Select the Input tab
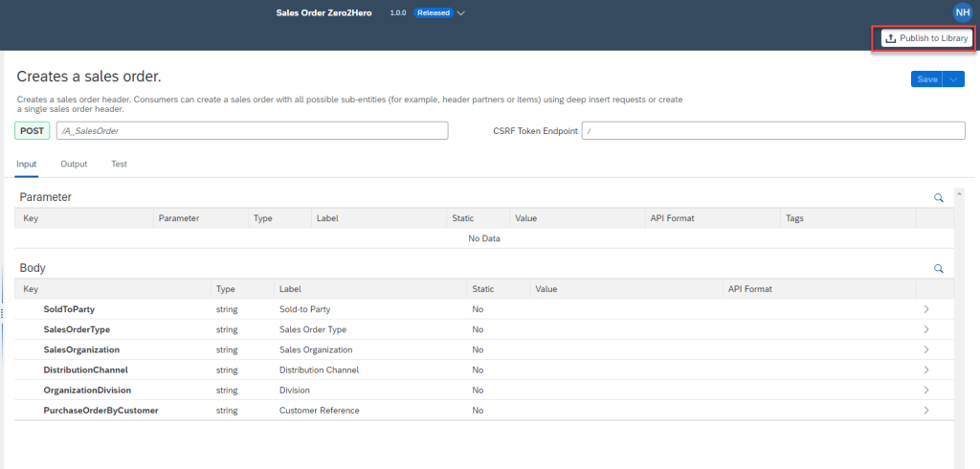This screenshot has width=980, height=469. click(x=26, y=165)
